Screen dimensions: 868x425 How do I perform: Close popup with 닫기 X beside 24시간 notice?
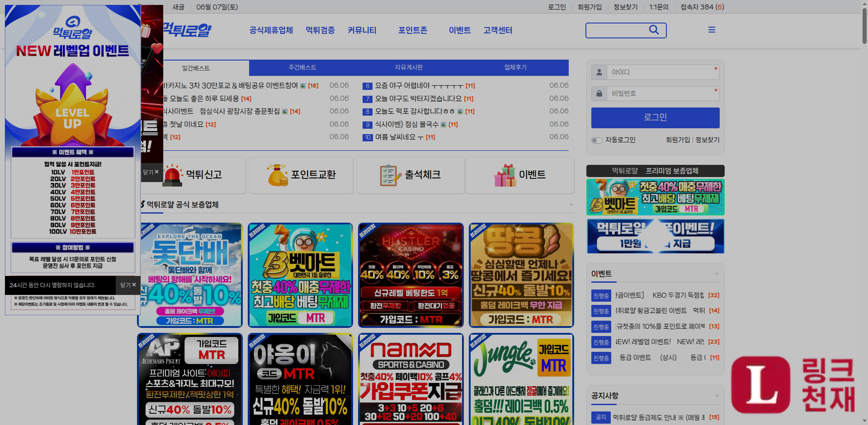tap(128, 285)
